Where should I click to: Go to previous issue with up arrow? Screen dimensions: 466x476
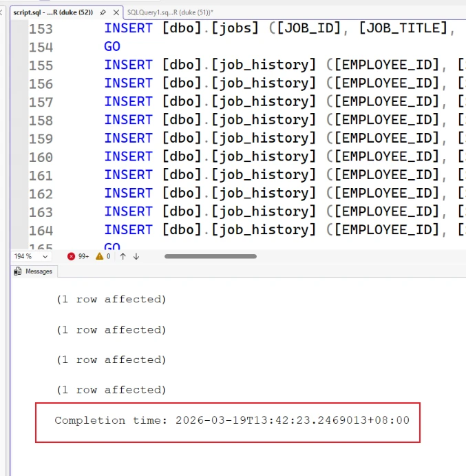[123, 256]
